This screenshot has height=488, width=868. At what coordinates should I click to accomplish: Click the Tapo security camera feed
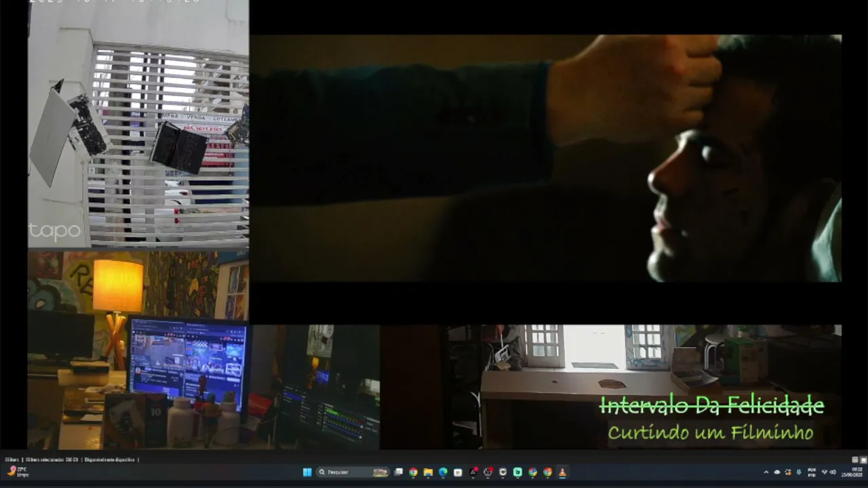click(x=138, y=124)
